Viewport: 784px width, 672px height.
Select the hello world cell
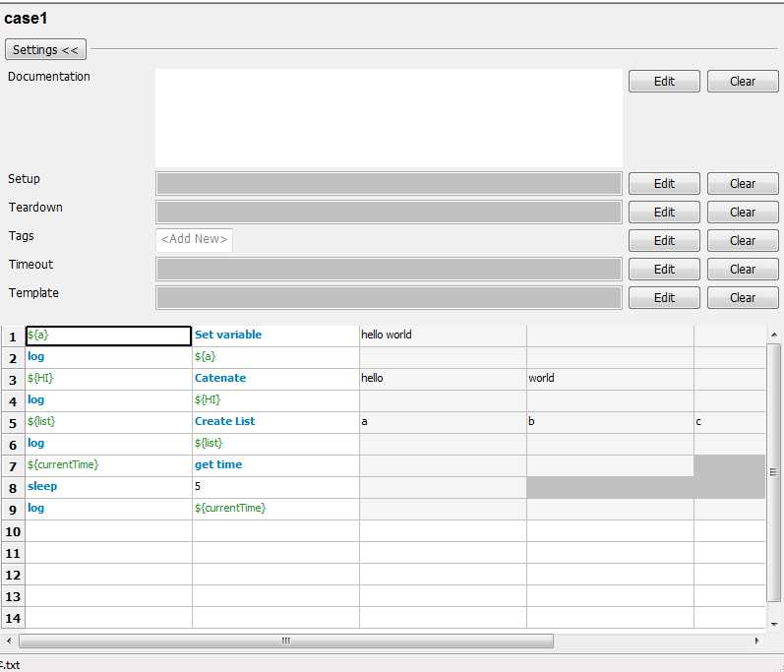(443, 336)
